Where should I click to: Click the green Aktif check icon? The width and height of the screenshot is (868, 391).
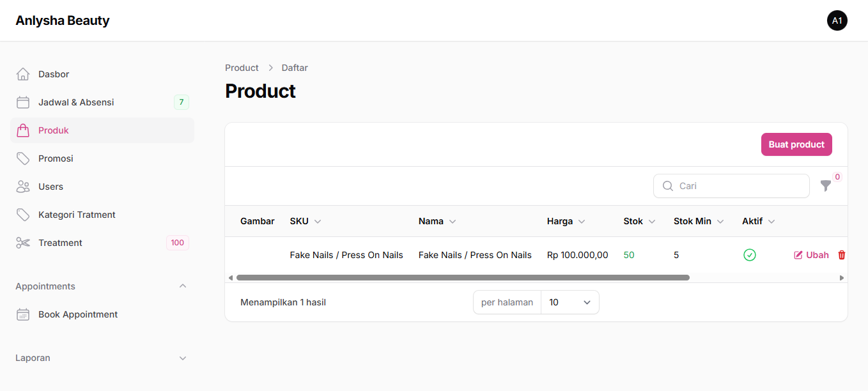coord(750,255)
